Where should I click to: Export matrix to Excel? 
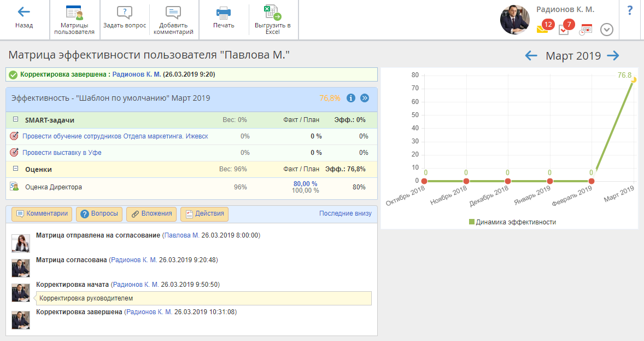tap(272, 13)
